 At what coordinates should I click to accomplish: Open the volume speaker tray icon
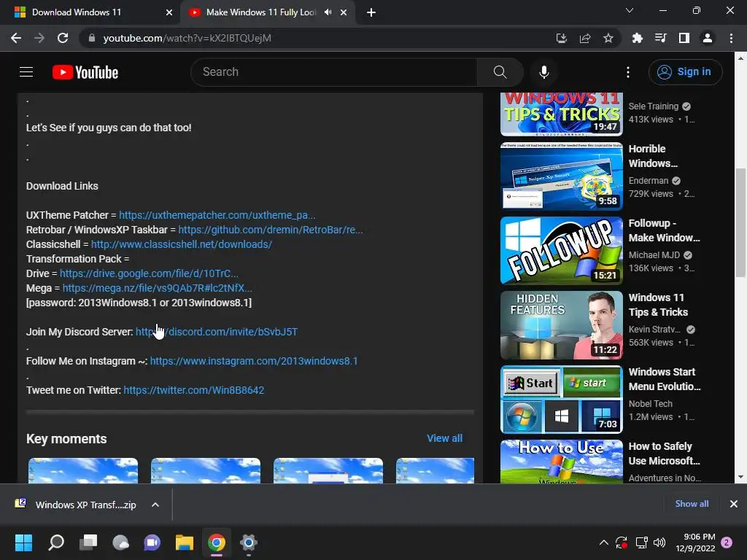coord(659,542)
